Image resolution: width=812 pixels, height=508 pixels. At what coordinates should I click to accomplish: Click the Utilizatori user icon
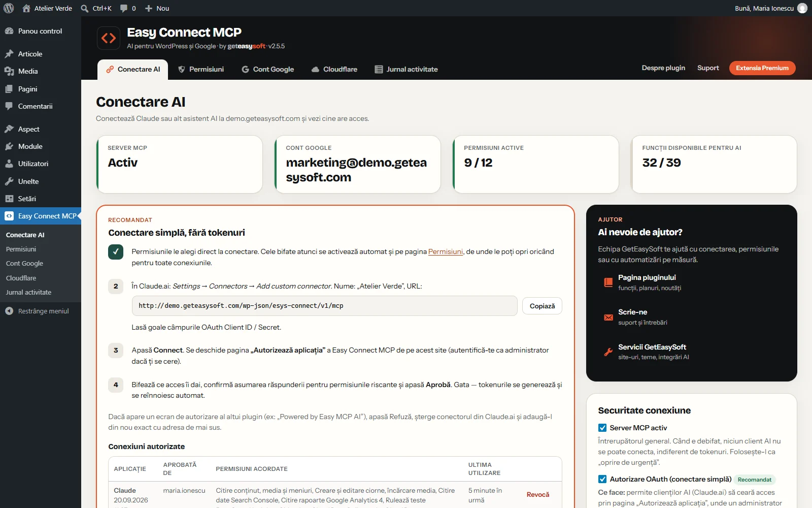9,164
